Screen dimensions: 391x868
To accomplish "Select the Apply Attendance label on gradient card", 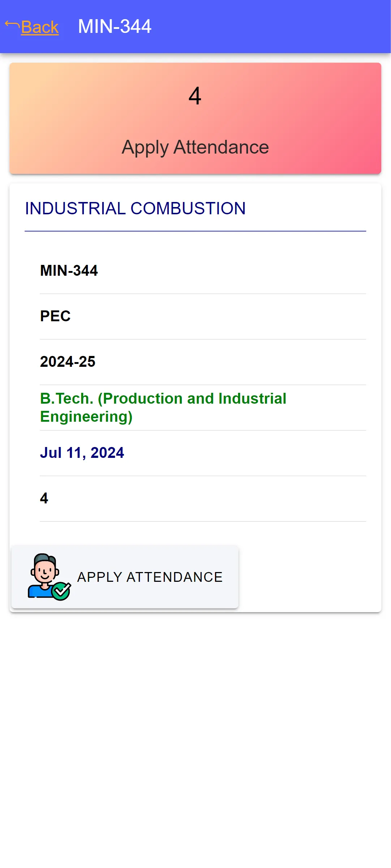I will coord(195,147).
